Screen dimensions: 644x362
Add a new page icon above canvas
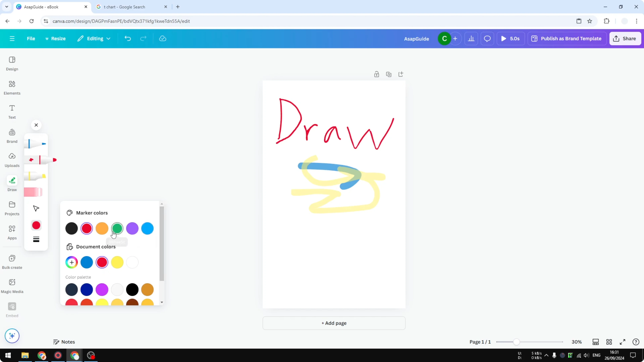coord(401,74)
